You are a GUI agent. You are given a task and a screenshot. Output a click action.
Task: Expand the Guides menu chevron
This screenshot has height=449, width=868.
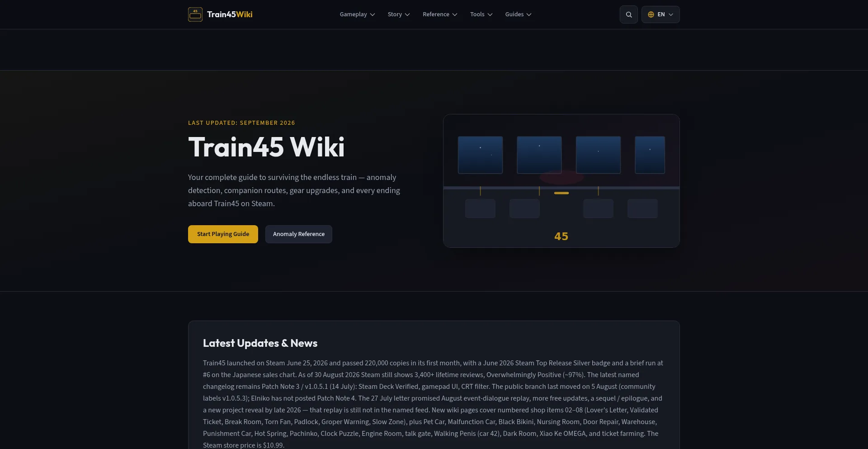[x=529, y=14]
